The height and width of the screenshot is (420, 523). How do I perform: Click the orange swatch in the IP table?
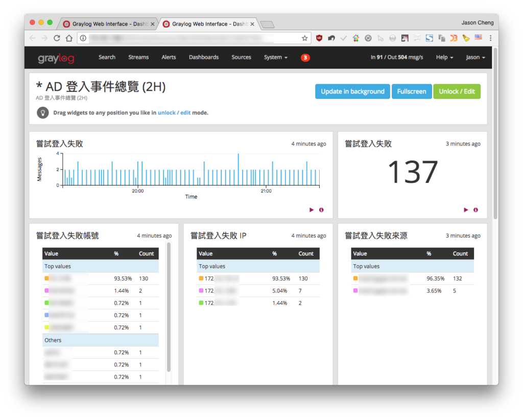[x=201, y=278]
